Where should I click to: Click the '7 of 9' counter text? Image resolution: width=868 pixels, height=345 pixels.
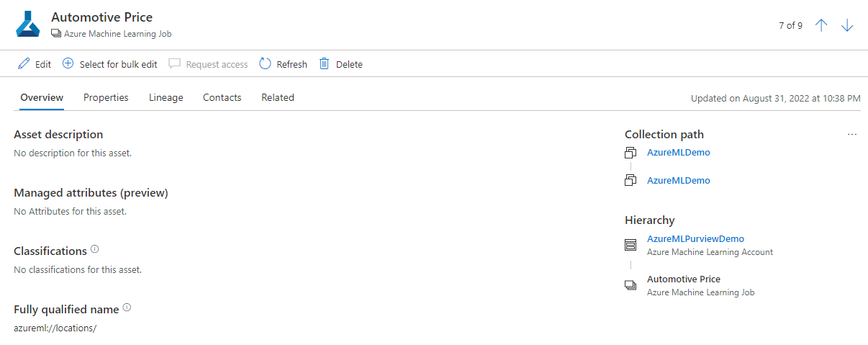pyautogui.click(x=790, y=25)
